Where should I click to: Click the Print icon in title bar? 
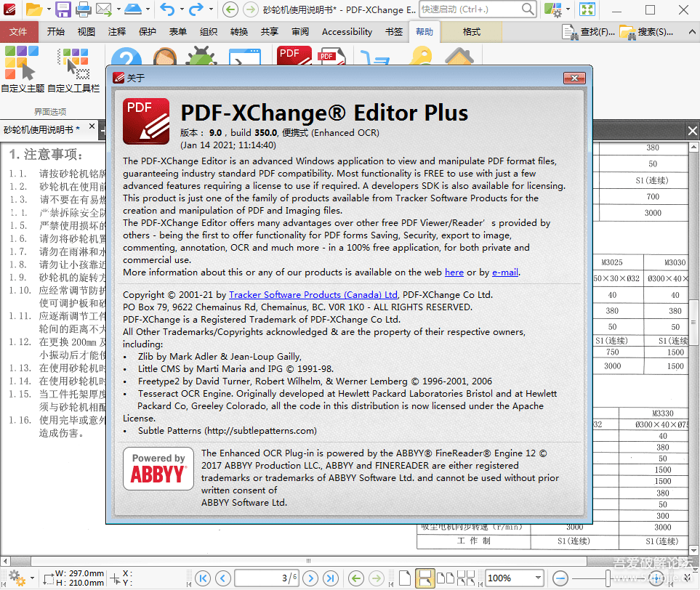coord(84,9)
